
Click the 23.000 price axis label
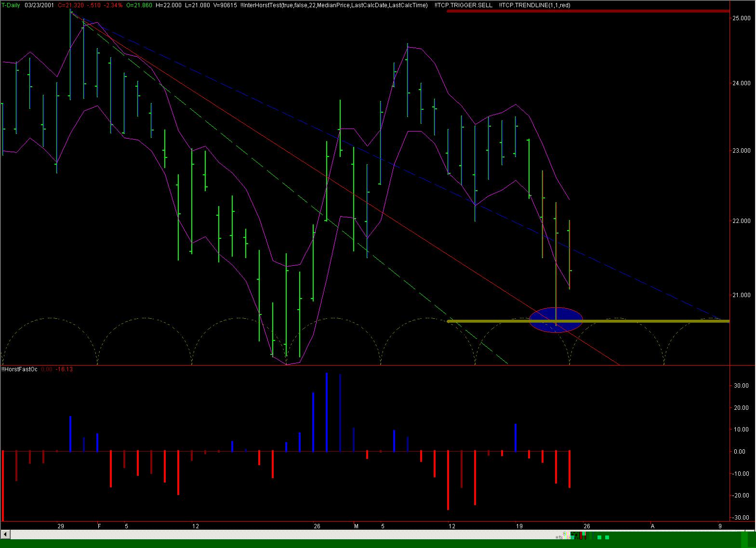[742, 151]
